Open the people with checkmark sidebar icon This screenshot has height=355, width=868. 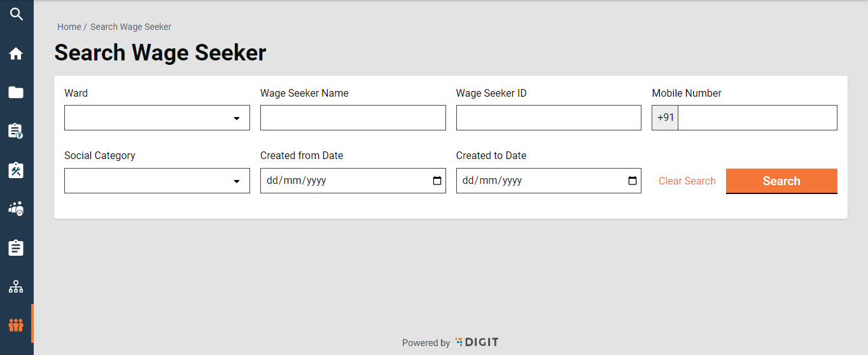coord(16,209)
